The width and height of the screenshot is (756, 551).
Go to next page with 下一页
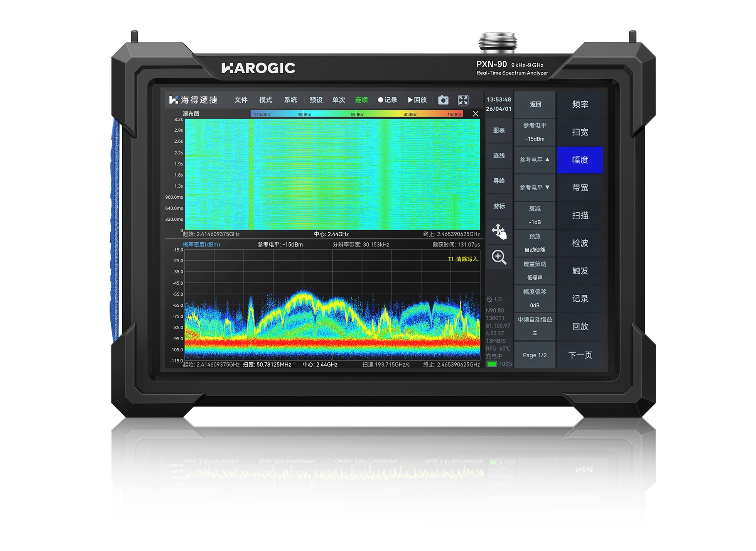pyautogui.click(x=580, y=355)
